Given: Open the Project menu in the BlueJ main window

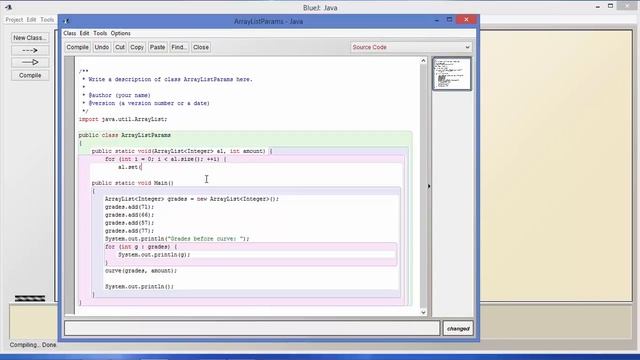Looking at the screenshot, I should pyautogui.click(x=14, y=20).
